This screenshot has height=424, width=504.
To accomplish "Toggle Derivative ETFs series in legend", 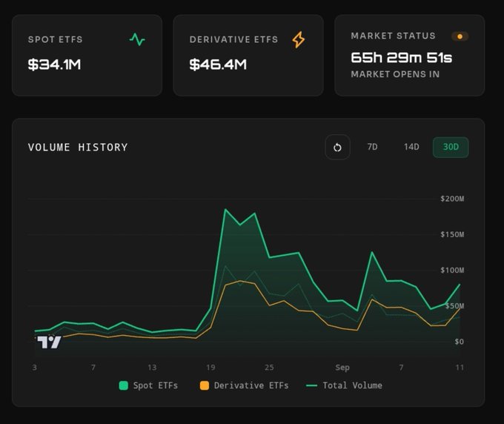I will 245,385.
